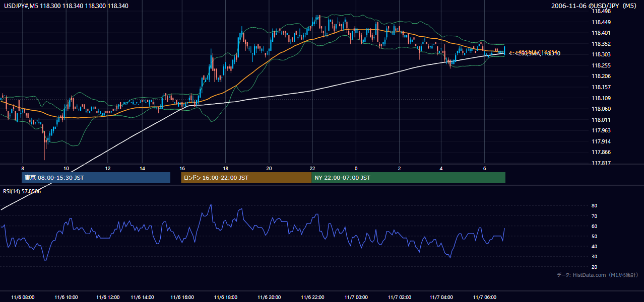Screen dimensions: 644x302
Task: Click the データ: HistData.com source credit
Action: [x=598, y=275]
